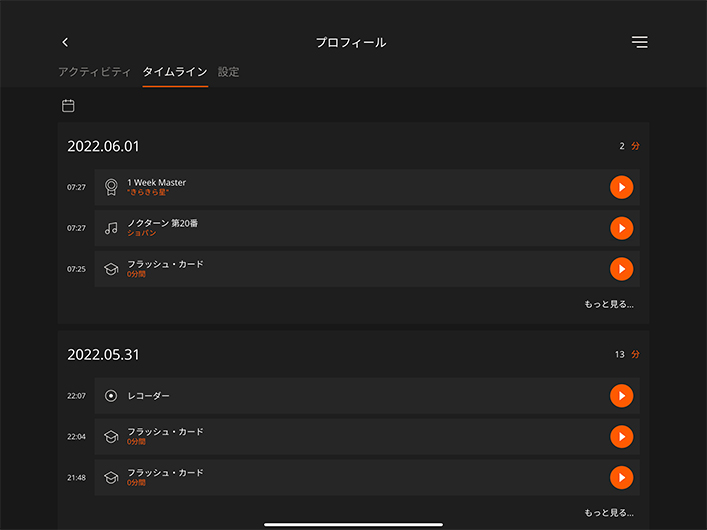The width and height of the screenshot is (707, 530).
Task: Click the medal icon for 1 Week Master
Action: (111, 187)
